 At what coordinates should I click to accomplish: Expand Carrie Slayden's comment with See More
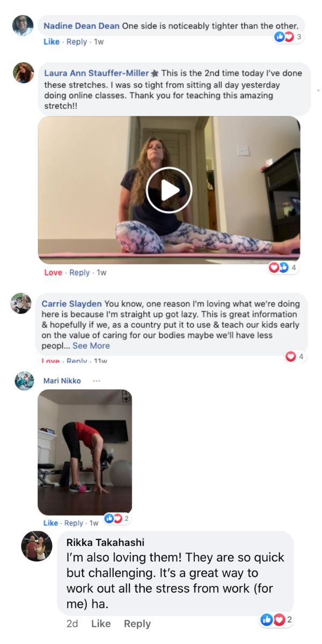pos(91,346)
